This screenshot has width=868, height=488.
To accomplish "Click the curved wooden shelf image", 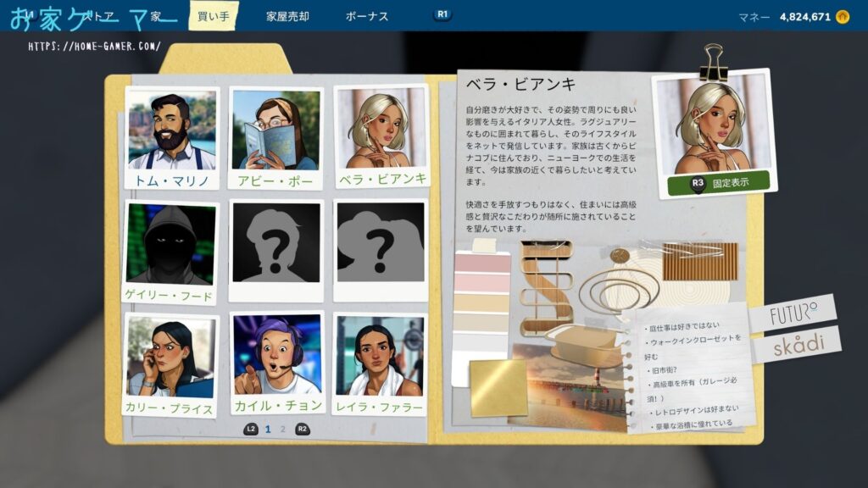I will 546,287.
